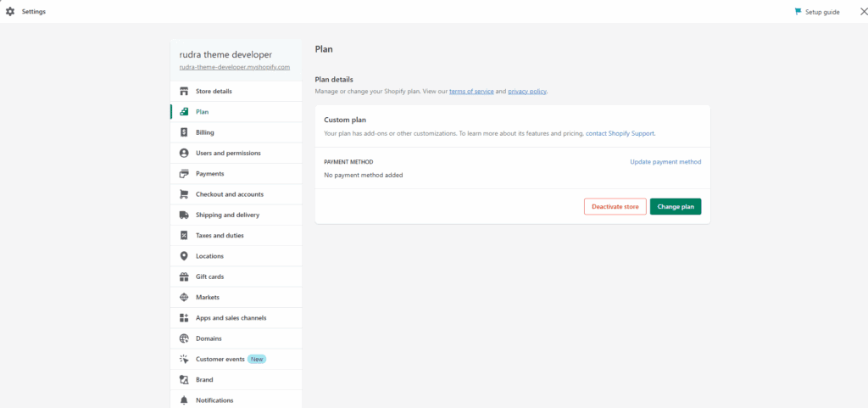This screenshot has width=868, height=408.
Task: Click the Markets globe icon
Action: (x=184, y=298)
